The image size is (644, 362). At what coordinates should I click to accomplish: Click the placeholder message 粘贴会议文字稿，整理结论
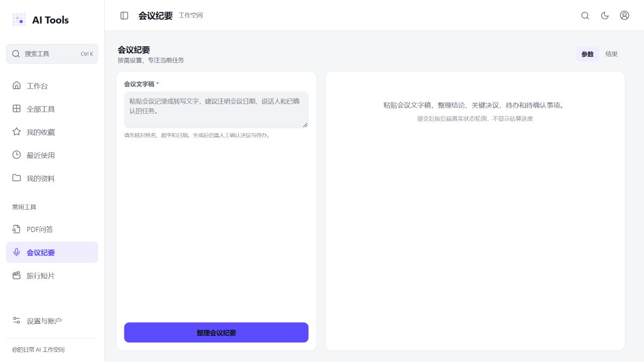click(475, 105)
